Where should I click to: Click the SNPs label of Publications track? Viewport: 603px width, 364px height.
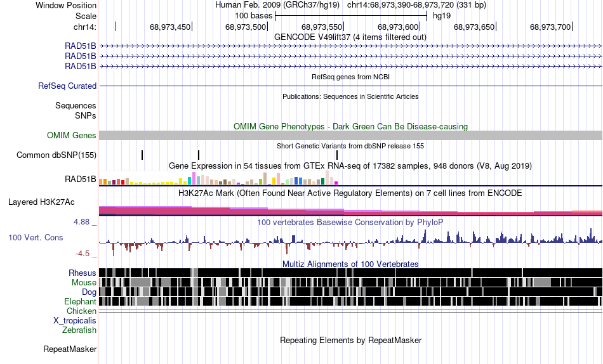pyautogui.click(x=86, y=115)
